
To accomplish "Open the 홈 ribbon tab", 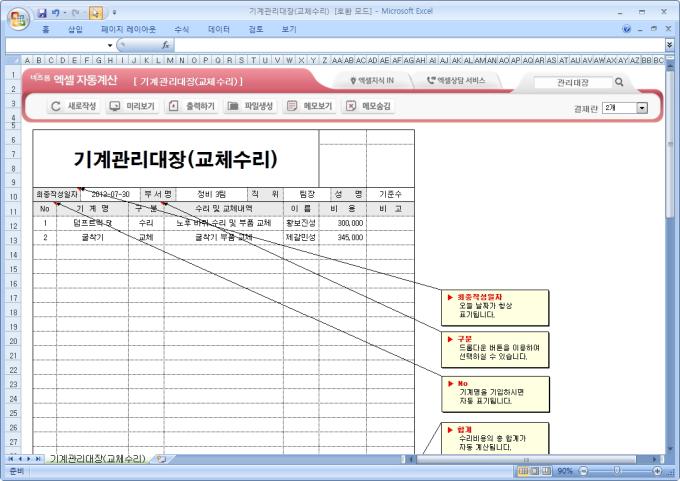I will pyautogui.click(x=46, y=29).
